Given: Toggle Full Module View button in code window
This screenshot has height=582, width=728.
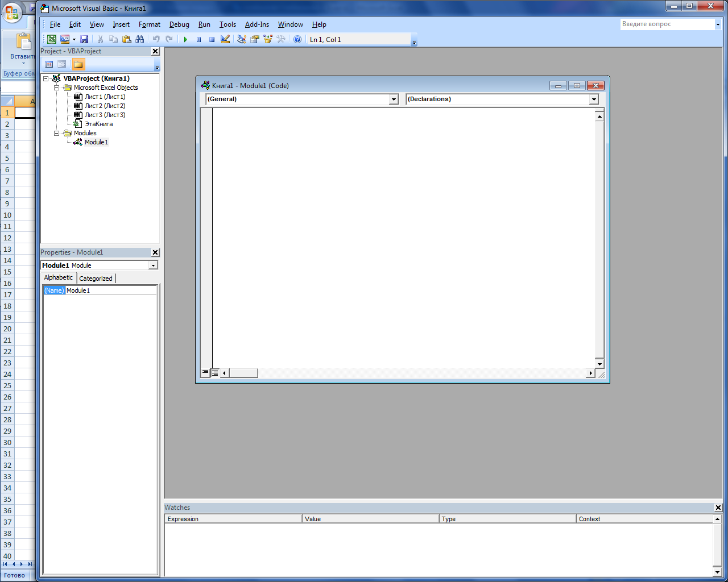Looking at the screenshot, I should (x=215, y=373).
